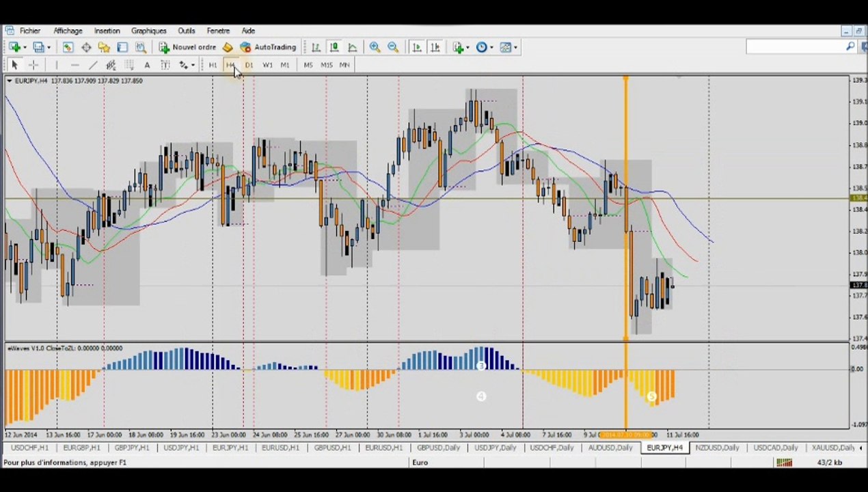
Task: Open the Navigator panel star-folder icon
Action: [x=104, y=47]
